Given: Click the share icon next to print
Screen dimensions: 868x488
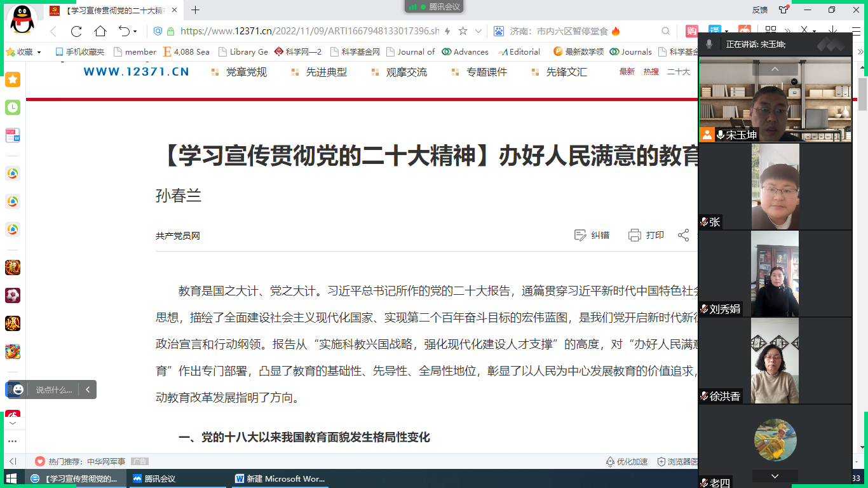Looking at the screenshot, I should (x=683, y=235).
